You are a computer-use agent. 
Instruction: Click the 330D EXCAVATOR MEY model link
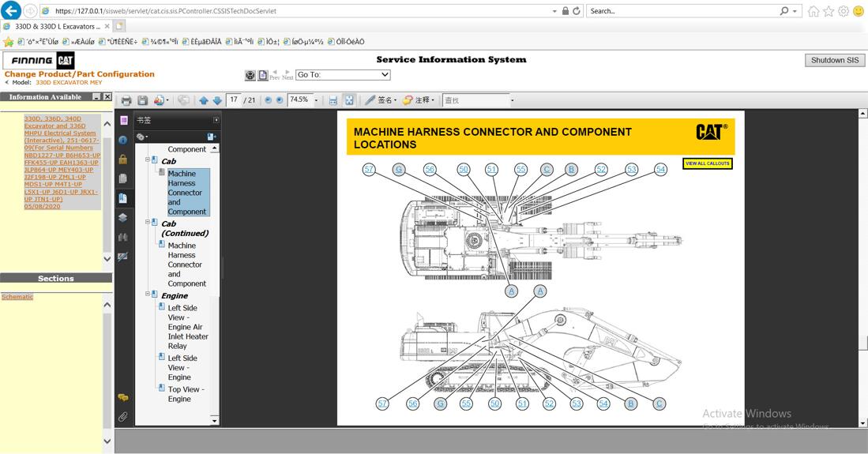pos(69,82)
